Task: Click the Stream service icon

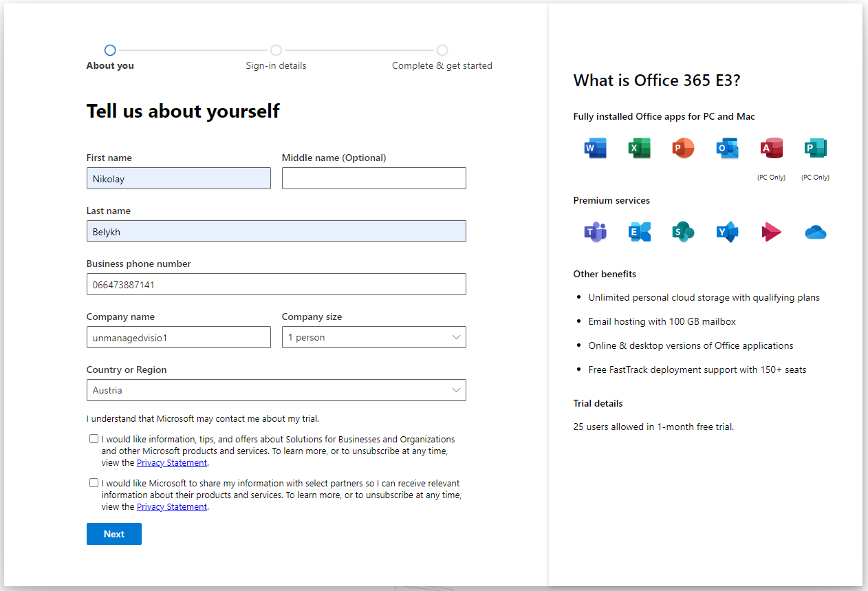Action: pos(771,232)
